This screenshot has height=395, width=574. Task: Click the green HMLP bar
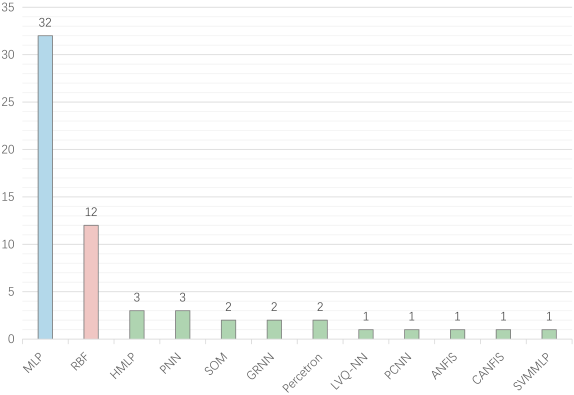click(x=137, y=325)
